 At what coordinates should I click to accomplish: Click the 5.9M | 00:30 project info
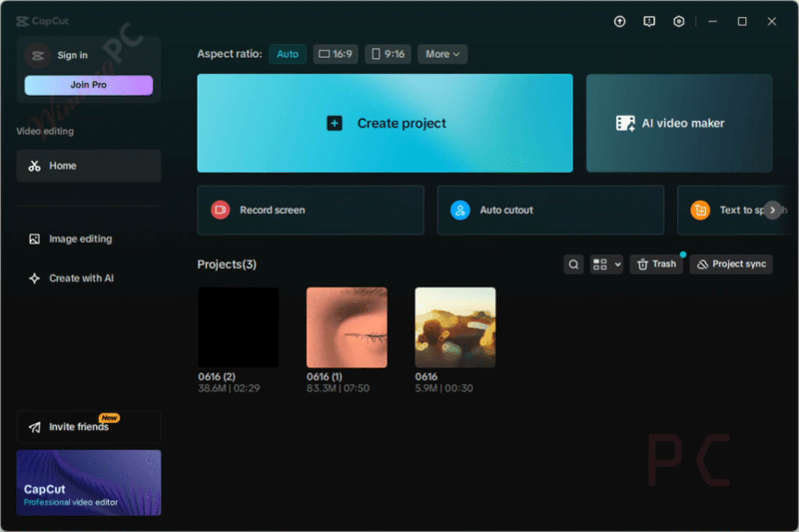tap(444, 388)
